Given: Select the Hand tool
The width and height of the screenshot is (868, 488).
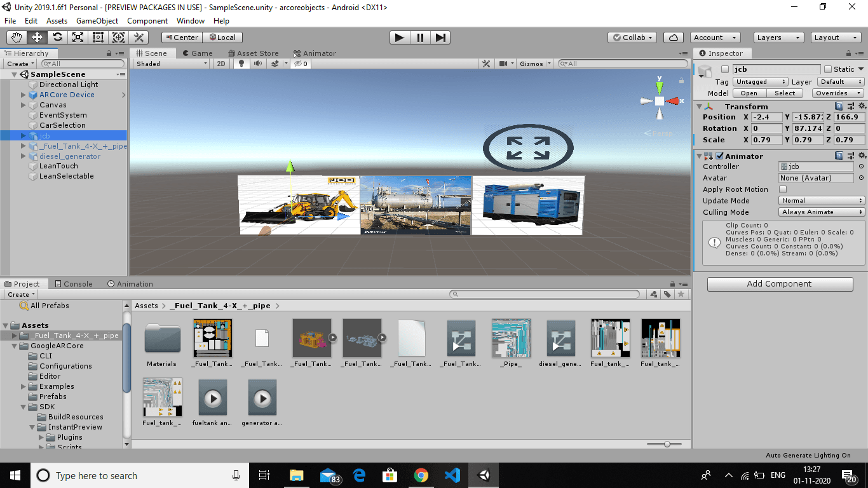Looking at the screenshot, I should point(17,37).
